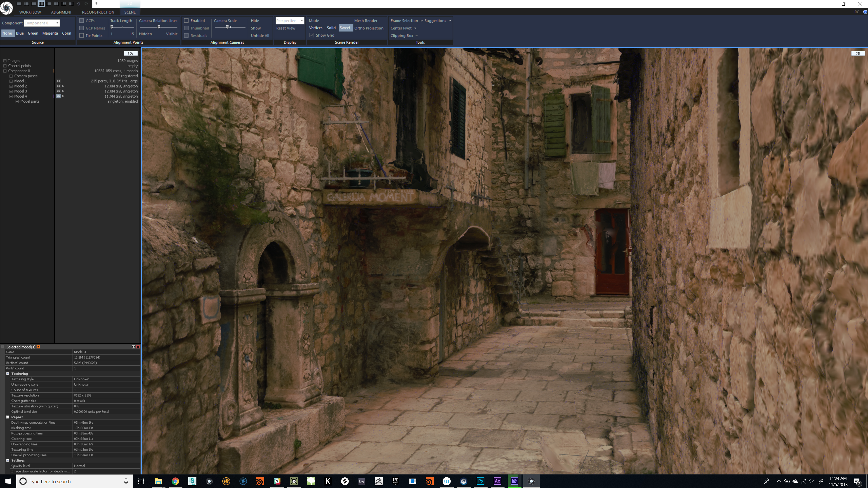Screen dimensions: 868x488
Task: Click the Tx texture icon on Model 3 row
Action: 63,91
